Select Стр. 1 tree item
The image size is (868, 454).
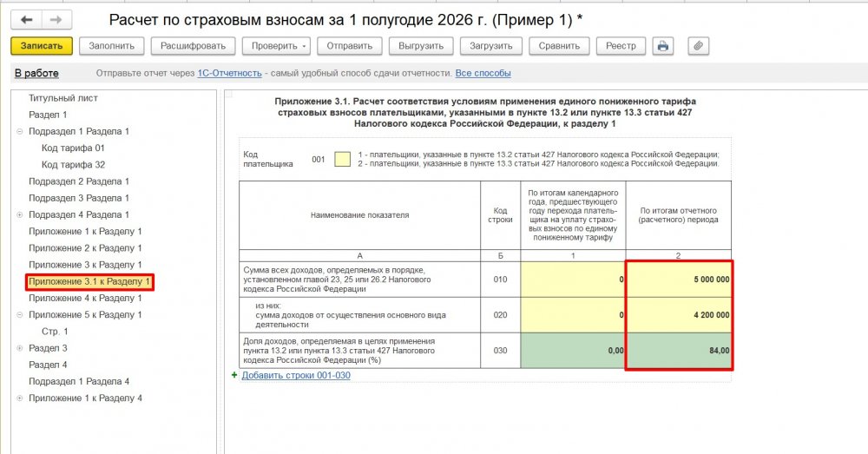pos(55,331)
